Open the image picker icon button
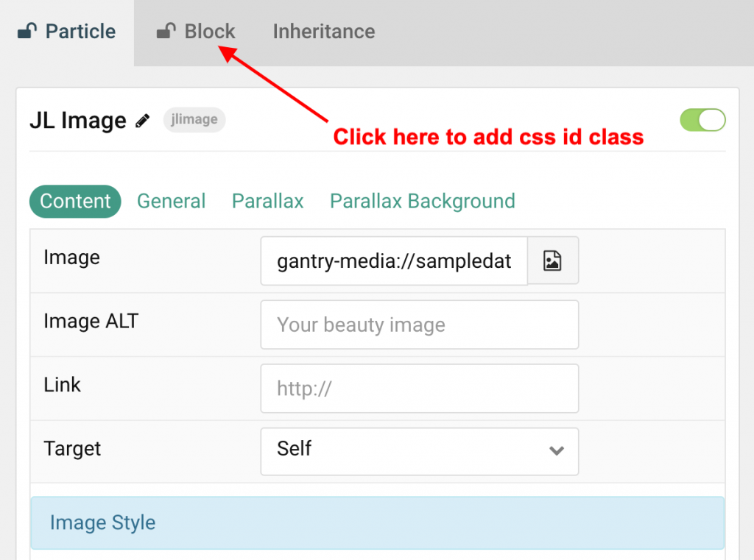The width and height of the screenshot is (754, 560). (553, 260)
